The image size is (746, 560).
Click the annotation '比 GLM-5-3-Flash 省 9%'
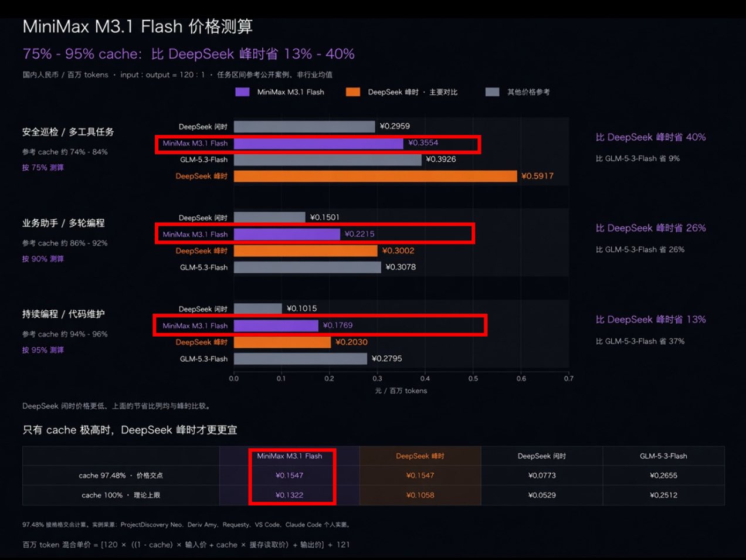click(638, 158)
